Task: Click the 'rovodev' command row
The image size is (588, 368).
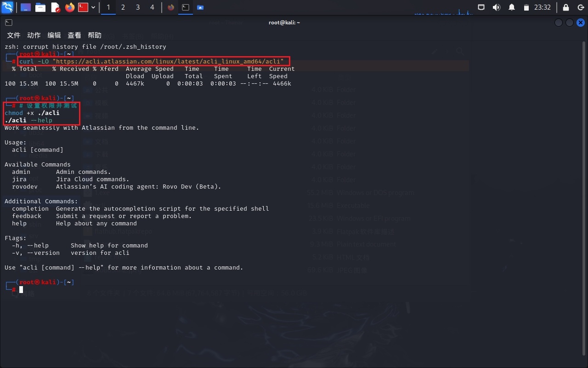Action: tap(117, 187)
